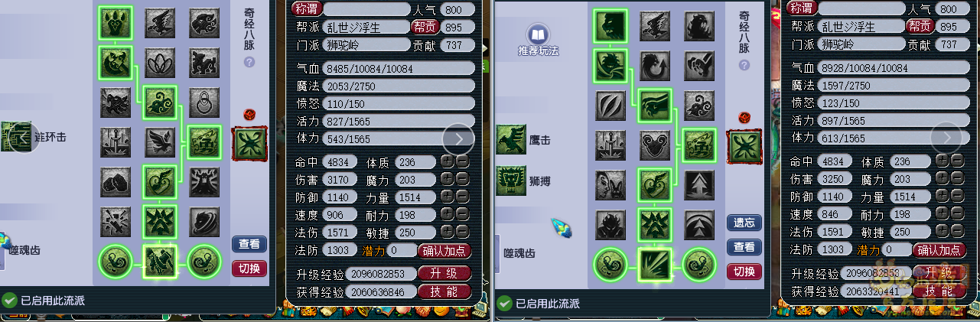Viewport: 980px width, 322px height.
Task: Go to previous page with left arrow over 连环击
Action: (x=24, y=138)
